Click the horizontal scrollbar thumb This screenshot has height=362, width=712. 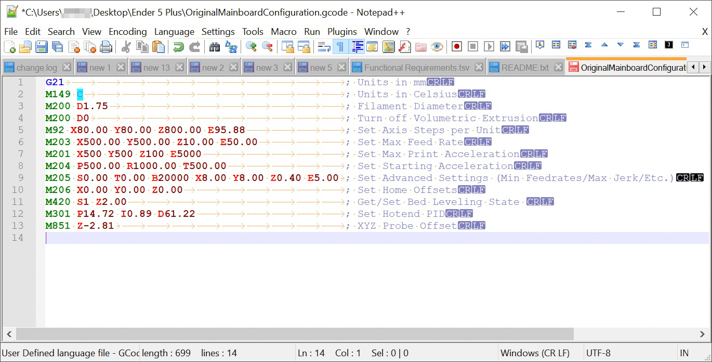coord(295,334)
